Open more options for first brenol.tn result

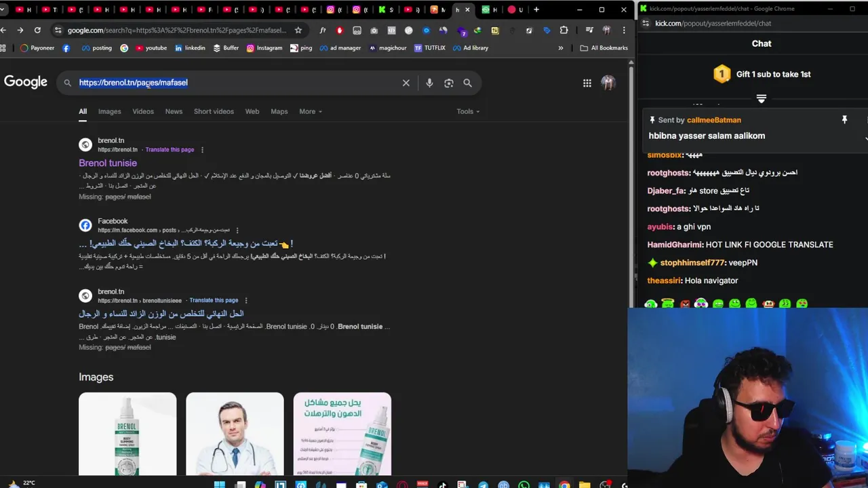(202, 150)
